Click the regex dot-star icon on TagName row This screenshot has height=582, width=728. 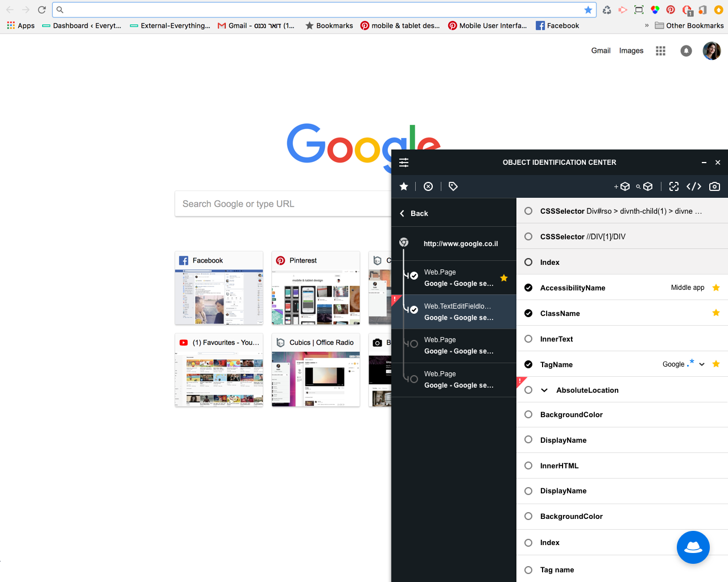(690, 363)
